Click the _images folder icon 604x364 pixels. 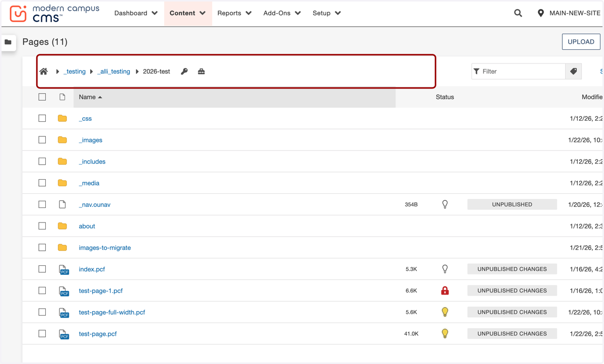point(62,140)
